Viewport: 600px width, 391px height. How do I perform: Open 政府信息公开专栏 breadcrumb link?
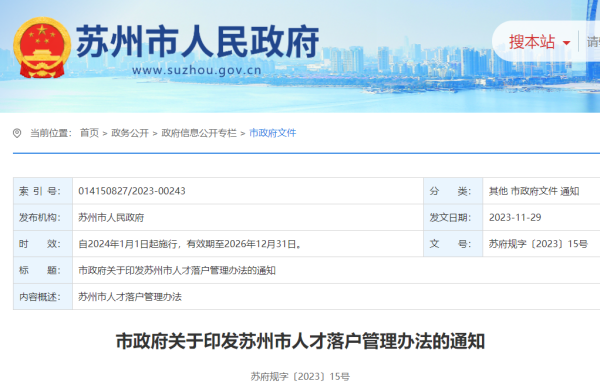pos(199,133)
